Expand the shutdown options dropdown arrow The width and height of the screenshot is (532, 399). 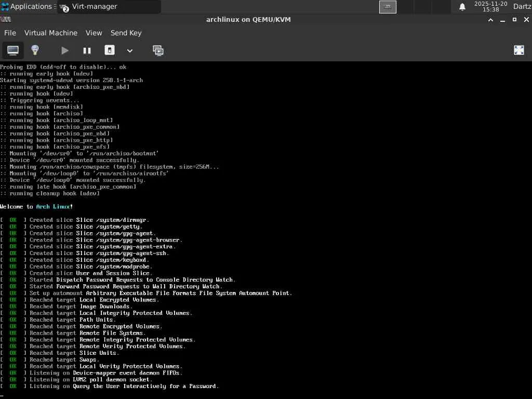pyautogui.click(x=129, y=51)
